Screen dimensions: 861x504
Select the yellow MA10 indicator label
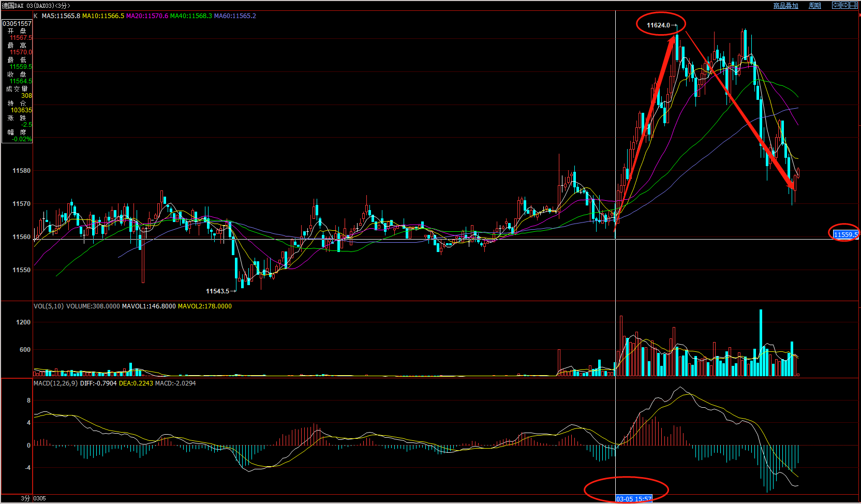pos(103,16)
